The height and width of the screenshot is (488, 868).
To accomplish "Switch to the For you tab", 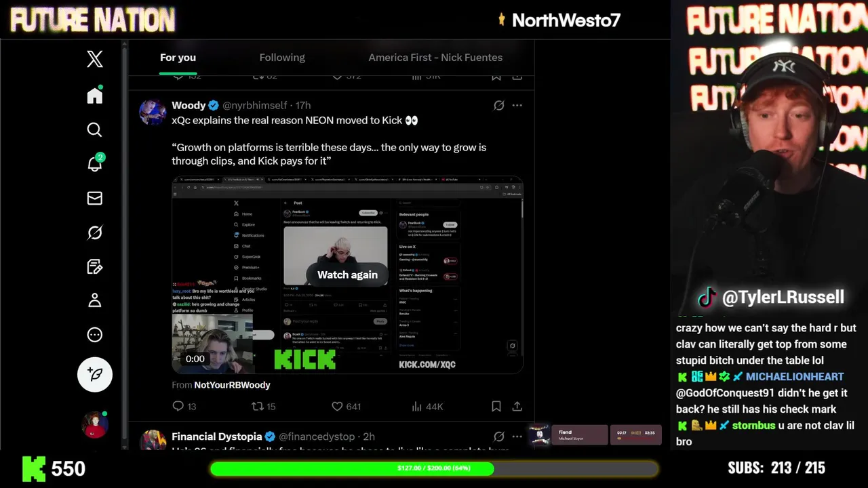I will (x=178, y=58).
